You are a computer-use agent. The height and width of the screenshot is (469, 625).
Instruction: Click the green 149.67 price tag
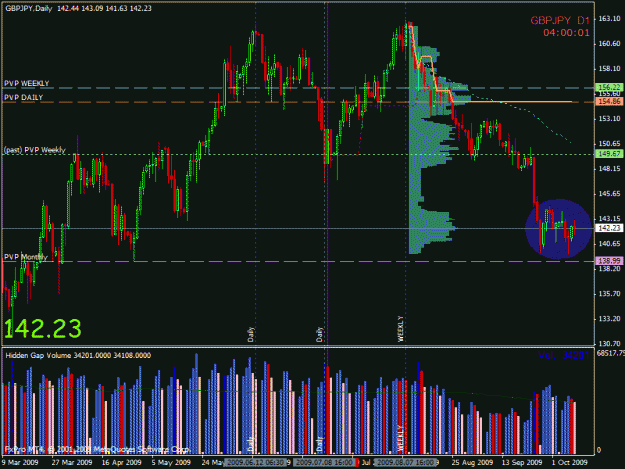[x=609, y=154]
